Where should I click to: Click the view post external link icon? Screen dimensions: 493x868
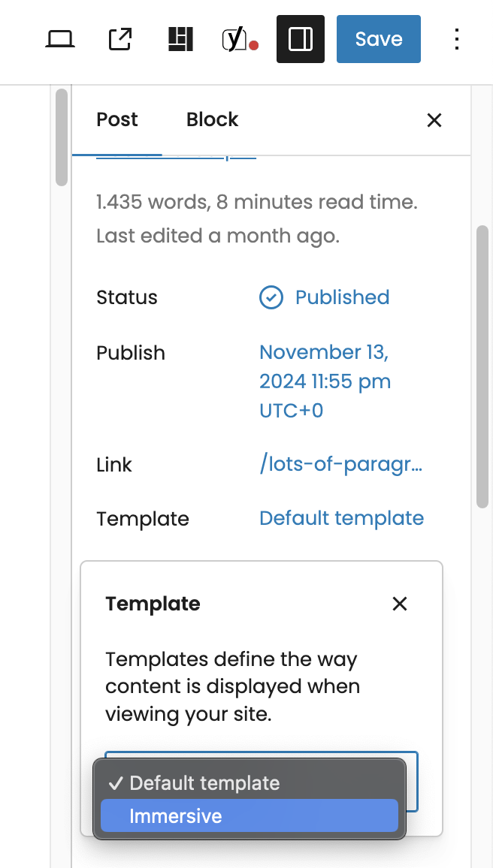click(120, 39)
